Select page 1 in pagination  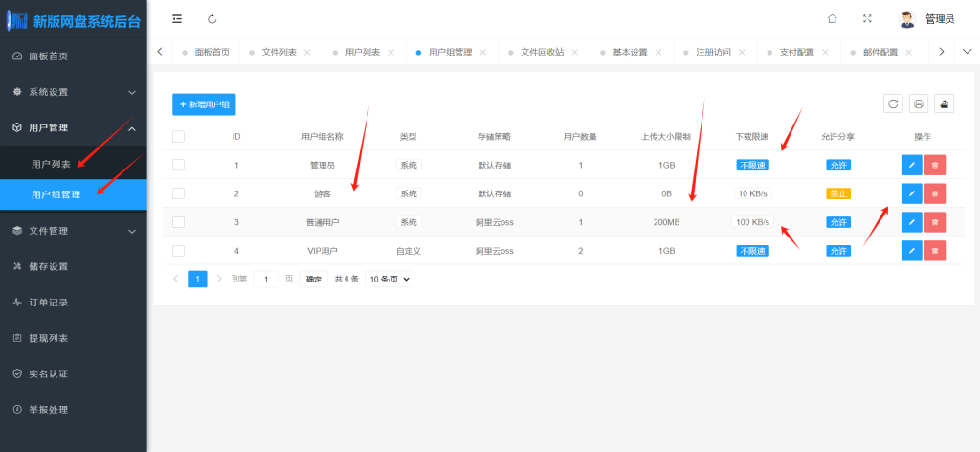[x=197, y=280]
